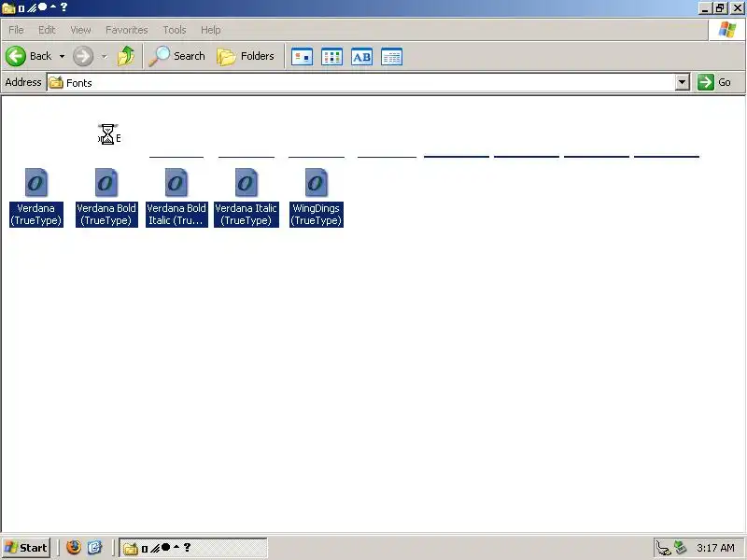Image resolution: width=747 pixels, height=560 pixels.
Task: Click the Go button
Action: (714, 82)
